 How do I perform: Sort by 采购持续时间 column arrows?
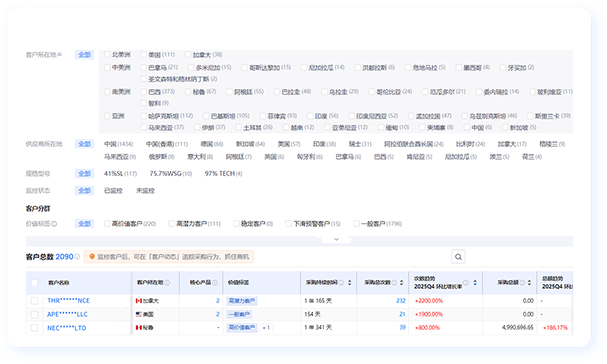click(x=350, y=283)
